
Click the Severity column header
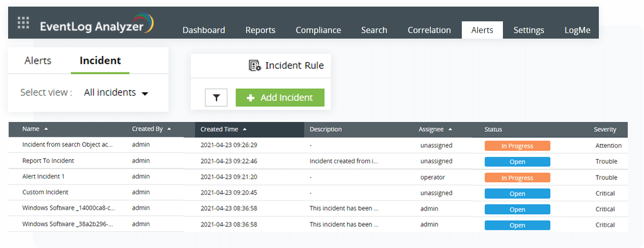coord(605,130)
